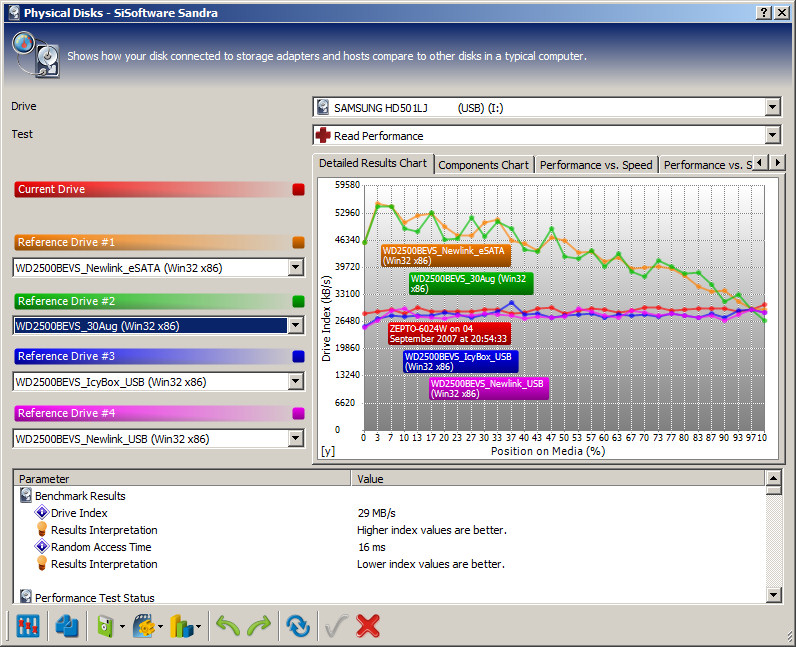
Task: Click the Physical Disks header icon
Action: click(x=36, y=55)
